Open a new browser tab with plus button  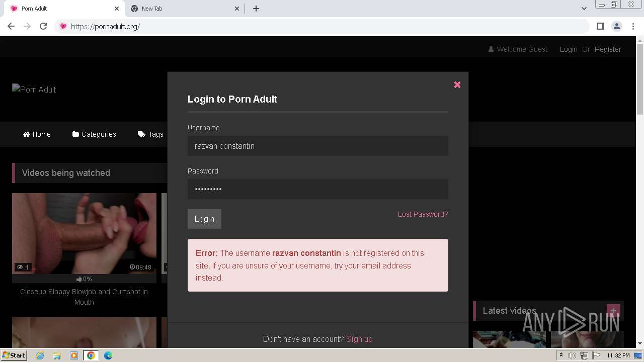[x=256, y=9]
